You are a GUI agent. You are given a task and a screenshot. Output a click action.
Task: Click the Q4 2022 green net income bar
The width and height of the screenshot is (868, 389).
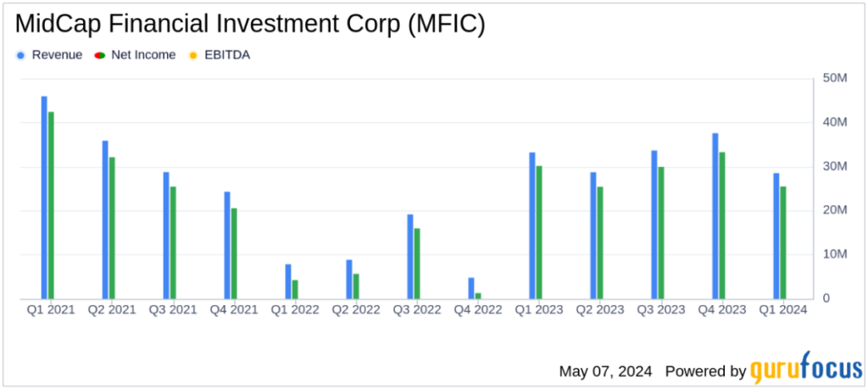click(x=478, y=296)
